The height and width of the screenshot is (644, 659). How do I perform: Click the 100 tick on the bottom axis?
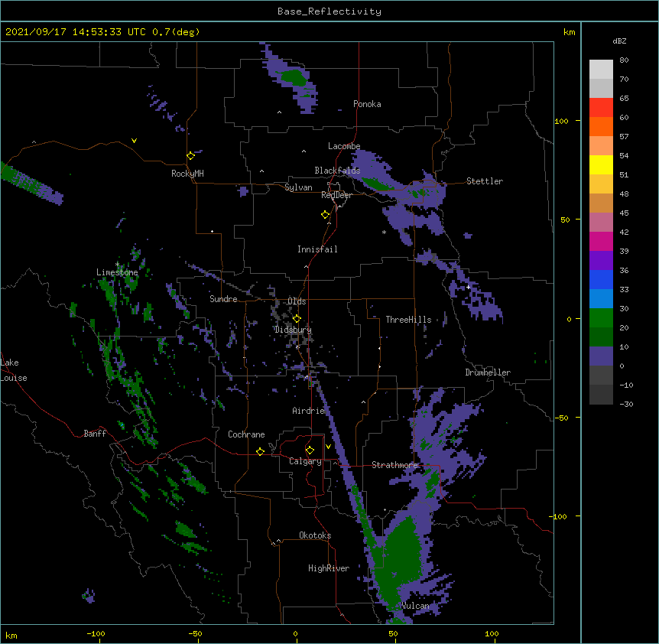pos(492,633)
